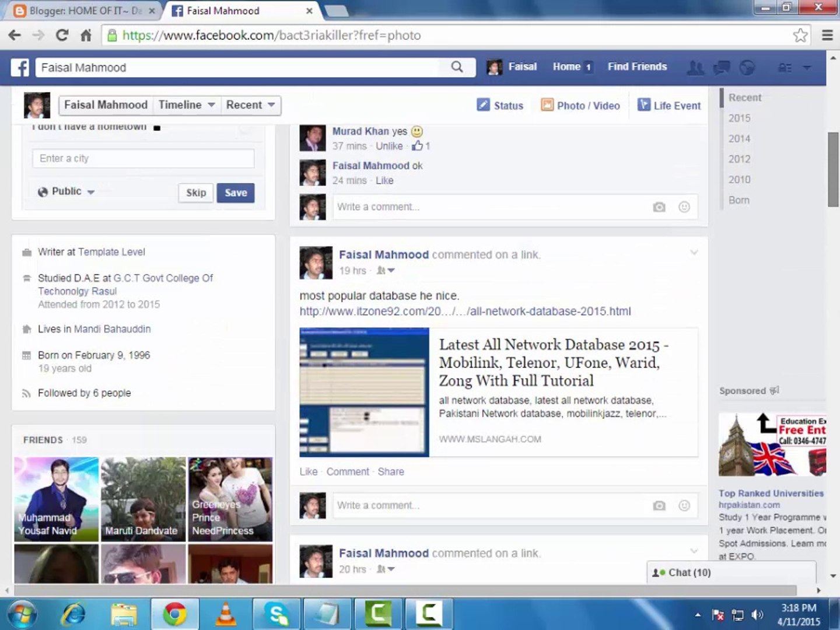Click the search magnifier icon
This screenshot has width=840, height=630.
[457, 67]
